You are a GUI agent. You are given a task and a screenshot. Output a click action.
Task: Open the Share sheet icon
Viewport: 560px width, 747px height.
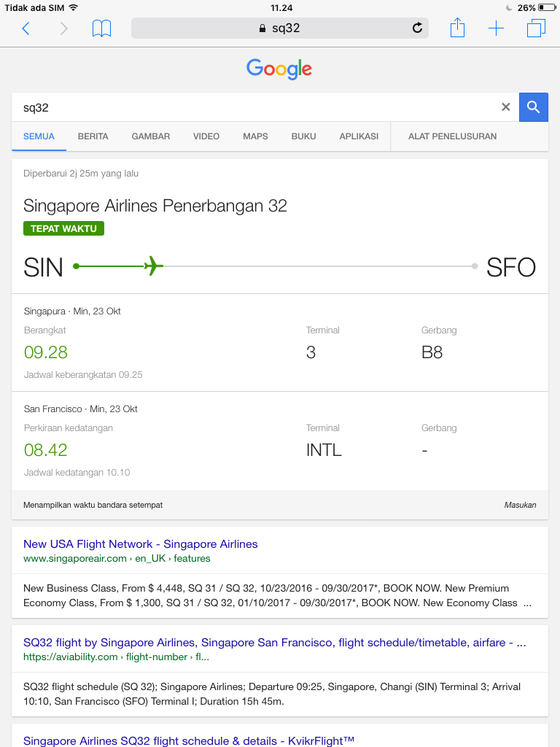click(457, 28)
